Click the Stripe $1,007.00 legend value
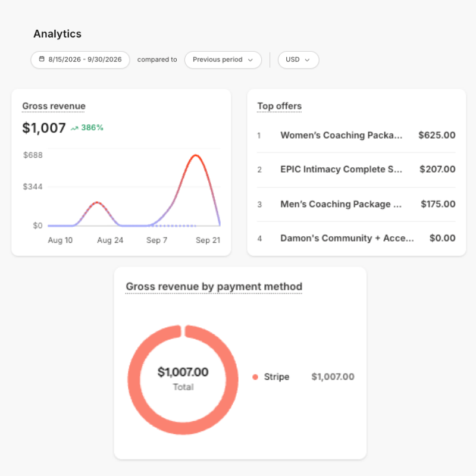This screenshot has height=476, width=476. pos(333,377)
